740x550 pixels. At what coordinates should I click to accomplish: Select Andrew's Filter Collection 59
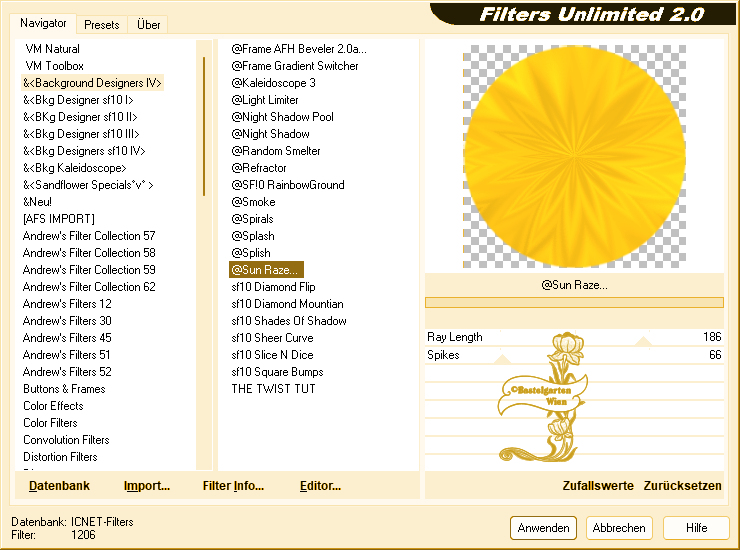89,270
